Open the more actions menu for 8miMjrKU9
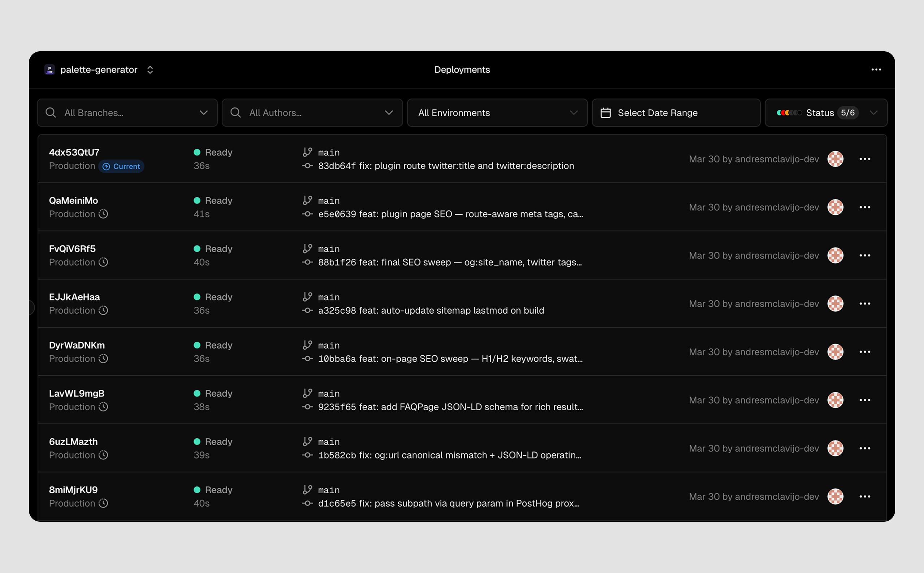The height and width of the screenshot is (573, 924). [864, 497]
